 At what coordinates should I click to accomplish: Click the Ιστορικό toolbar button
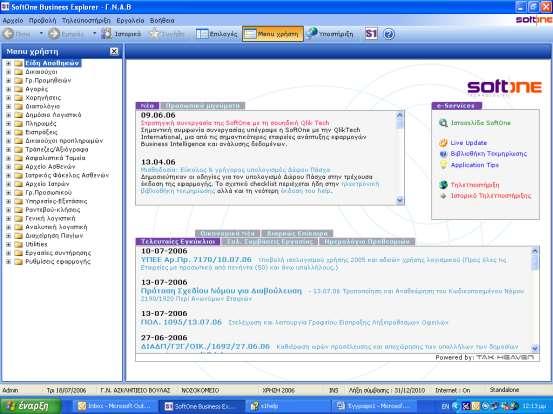(121, 34)
